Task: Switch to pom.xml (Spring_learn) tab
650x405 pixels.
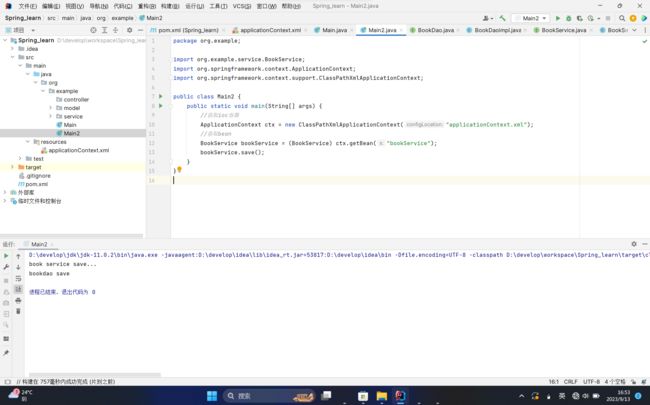Action: click(x=188, y=30)
